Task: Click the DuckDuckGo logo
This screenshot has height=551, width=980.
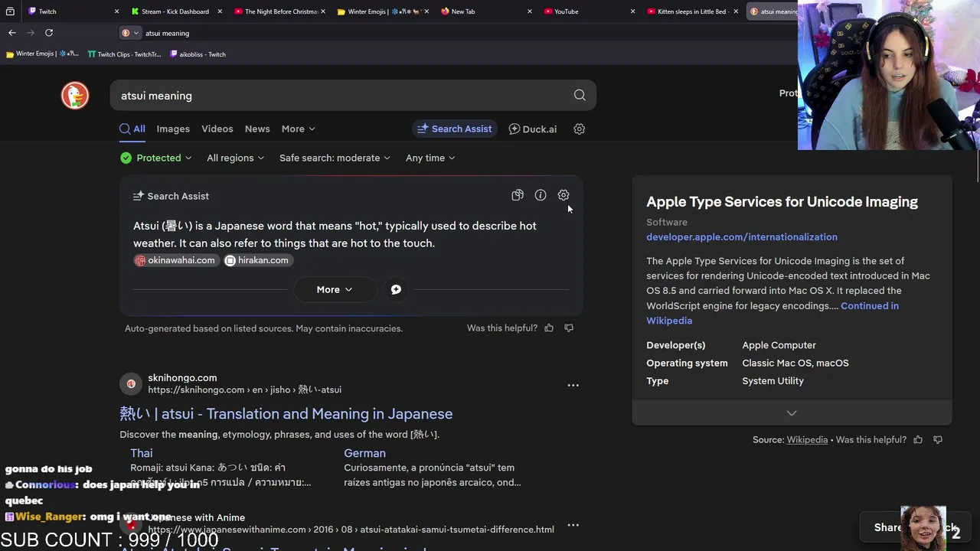Action: click(75, 96)
